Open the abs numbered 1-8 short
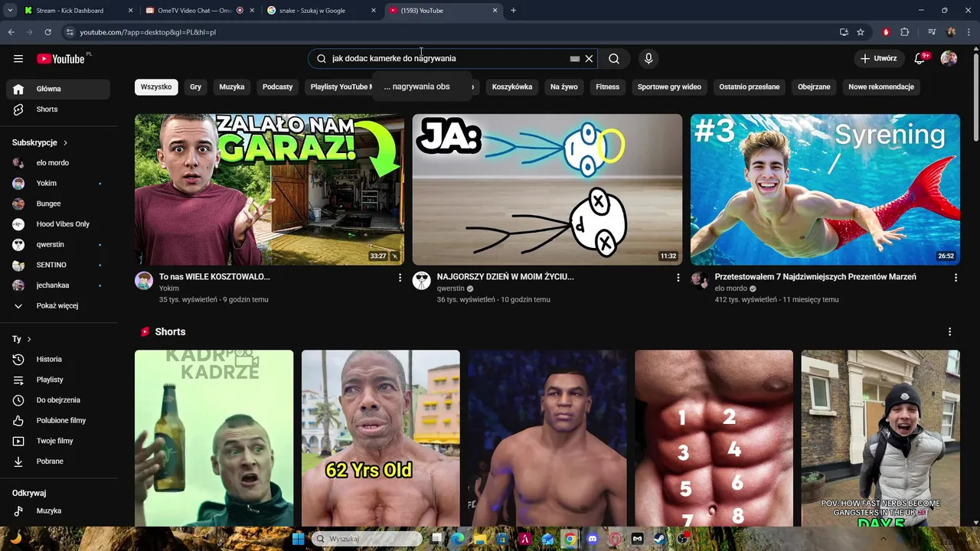 [x=714, y=439]
